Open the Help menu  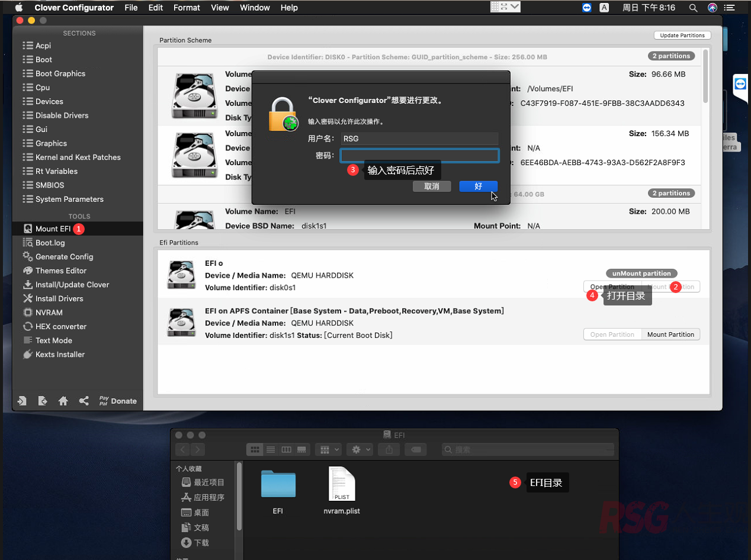289,8
